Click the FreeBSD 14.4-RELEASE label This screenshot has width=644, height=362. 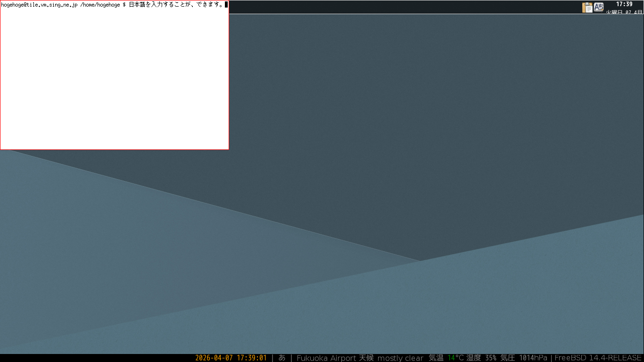pos(598,358)
